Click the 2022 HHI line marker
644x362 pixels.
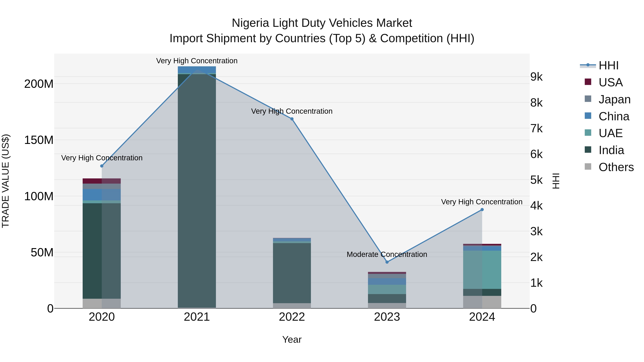[292, 119]
